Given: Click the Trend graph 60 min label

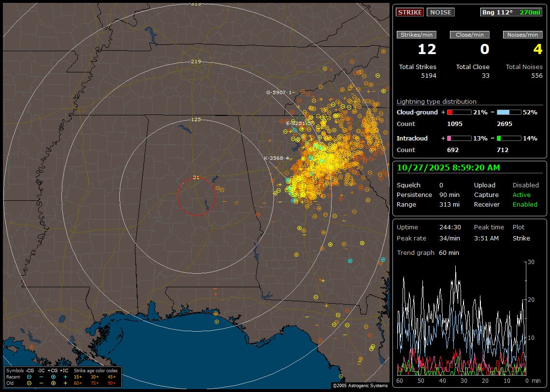Looking at the screenshot, I should point(428,252).
